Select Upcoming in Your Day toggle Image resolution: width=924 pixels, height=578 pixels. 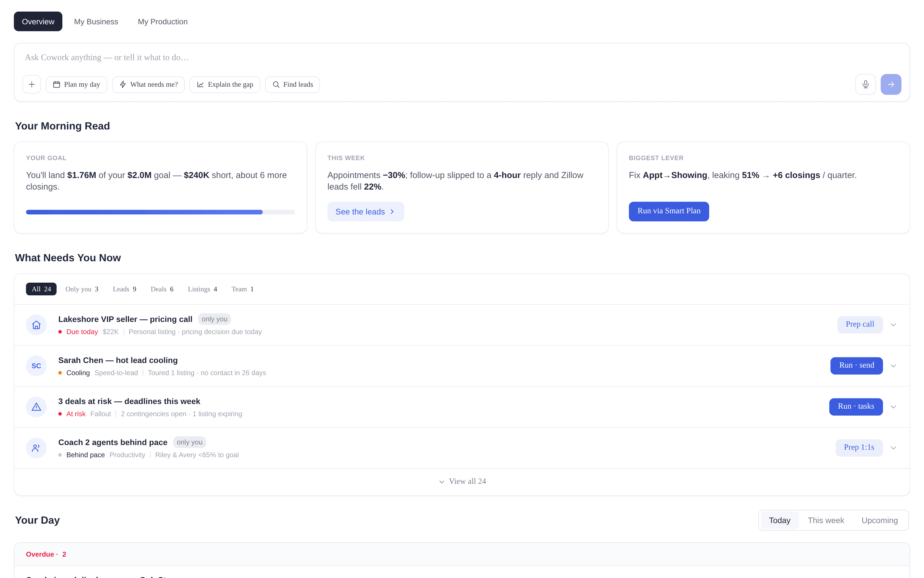point(880,520)
